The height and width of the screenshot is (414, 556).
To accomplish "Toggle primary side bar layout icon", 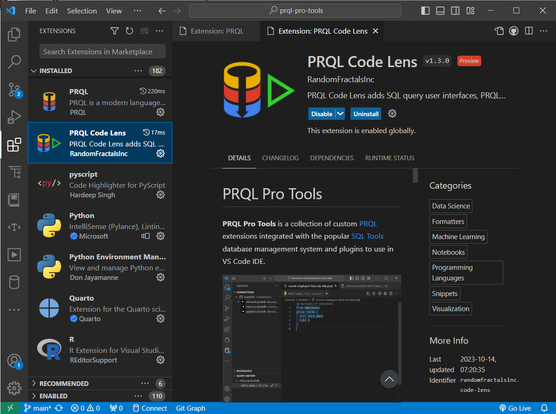I will point(425,11).
